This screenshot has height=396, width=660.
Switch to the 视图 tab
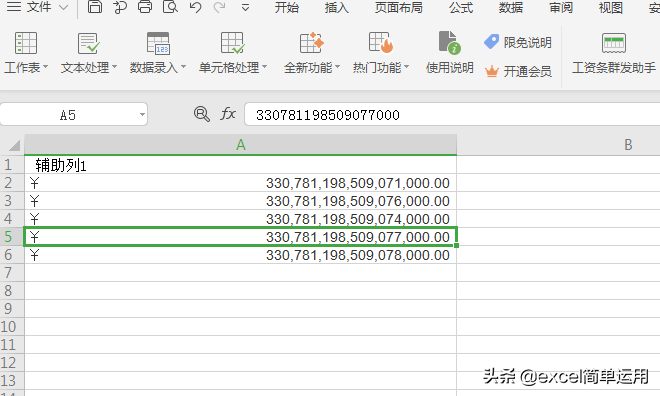point(611,7)
